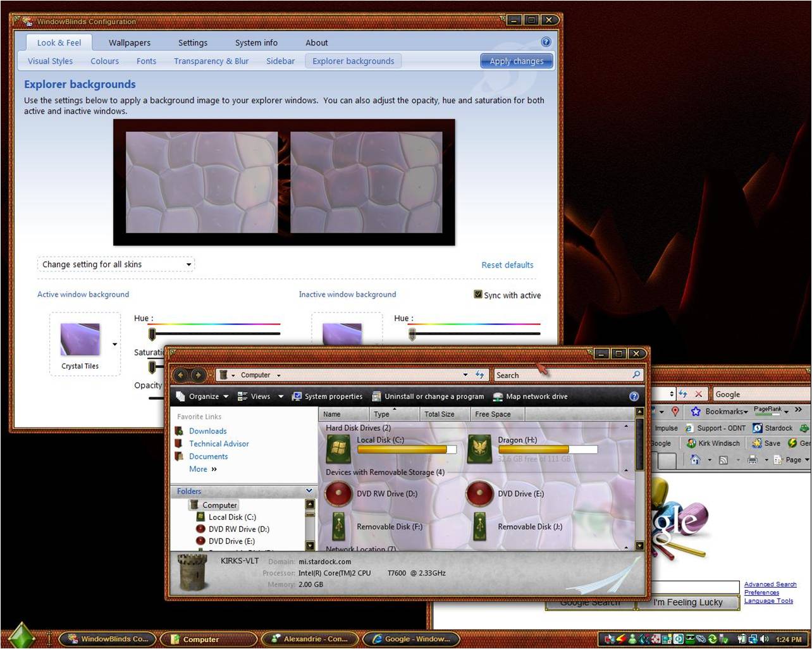This screenshot has width=812, height=649.
Task: Expand the More favorite links chevron
Action: pos(214,469)
